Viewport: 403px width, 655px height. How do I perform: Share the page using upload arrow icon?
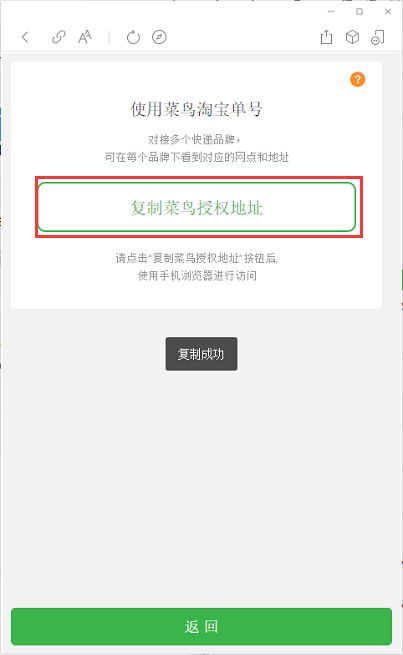click(x=326, y=37)
